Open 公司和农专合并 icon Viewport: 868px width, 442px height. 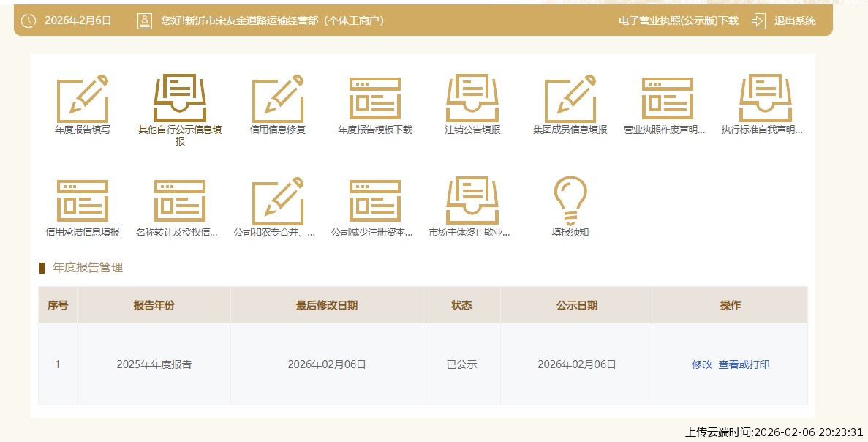[278, 201]
